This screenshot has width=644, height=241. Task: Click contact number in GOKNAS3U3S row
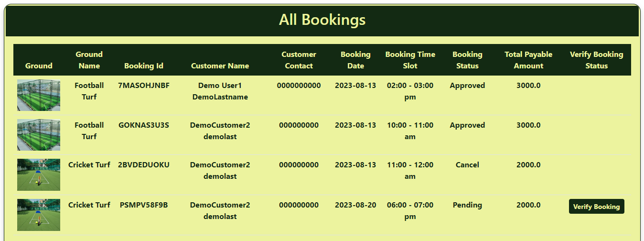[x=299, y=125]
